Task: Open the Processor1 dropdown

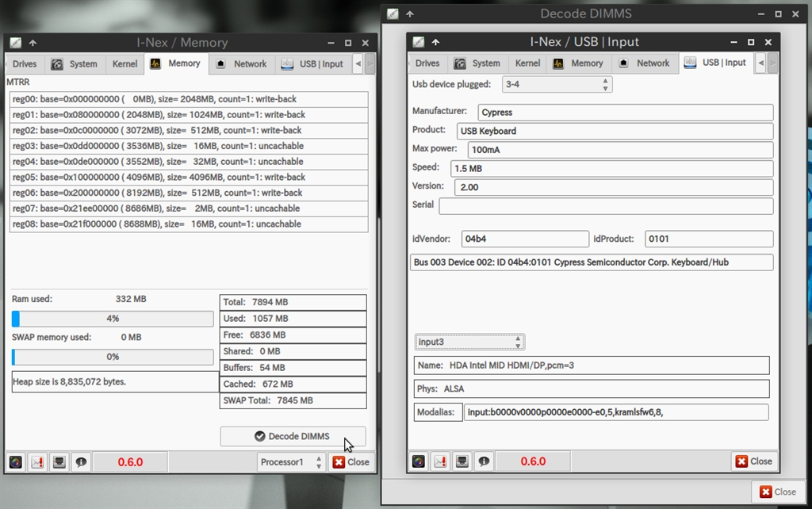Action: tap(291, 462)
